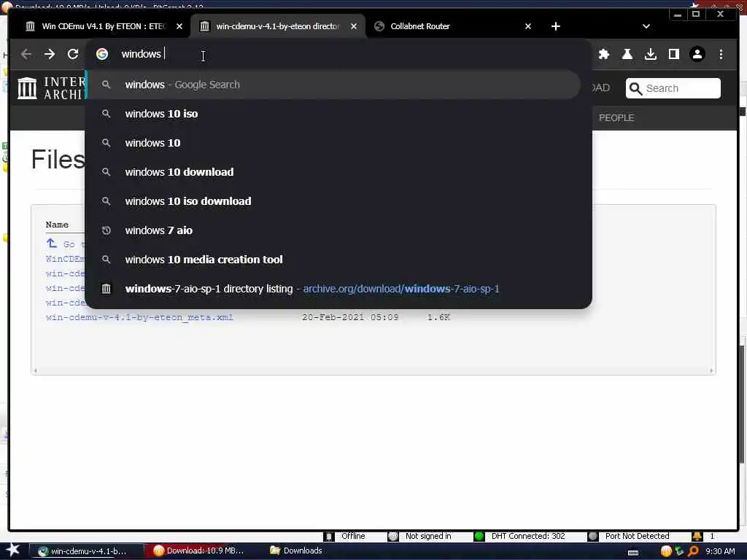
Task: Click 'DHT Connected: 302' status
Action: pos(528,536)
